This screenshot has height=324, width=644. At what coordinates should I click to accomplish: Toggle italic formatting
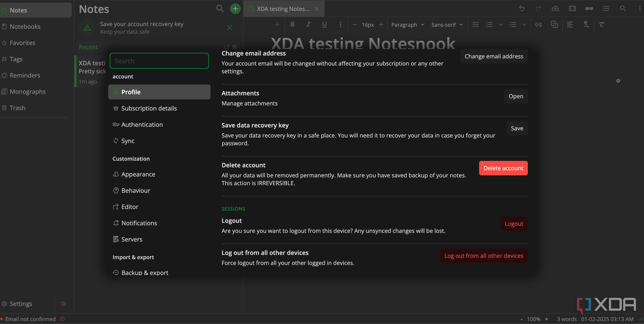(x=308, y=25)
